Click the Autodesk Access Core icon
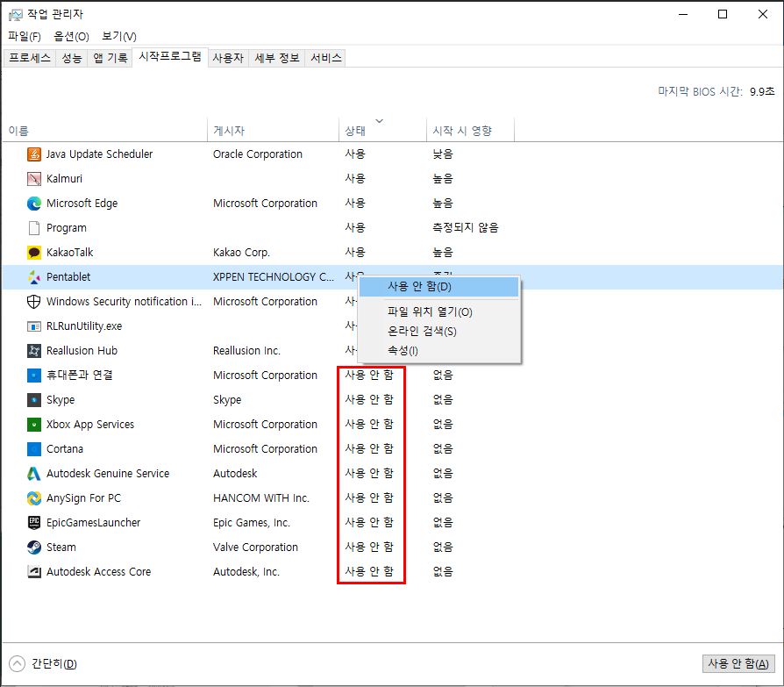This screenshot has width=784, height=687. pos(34,571)
